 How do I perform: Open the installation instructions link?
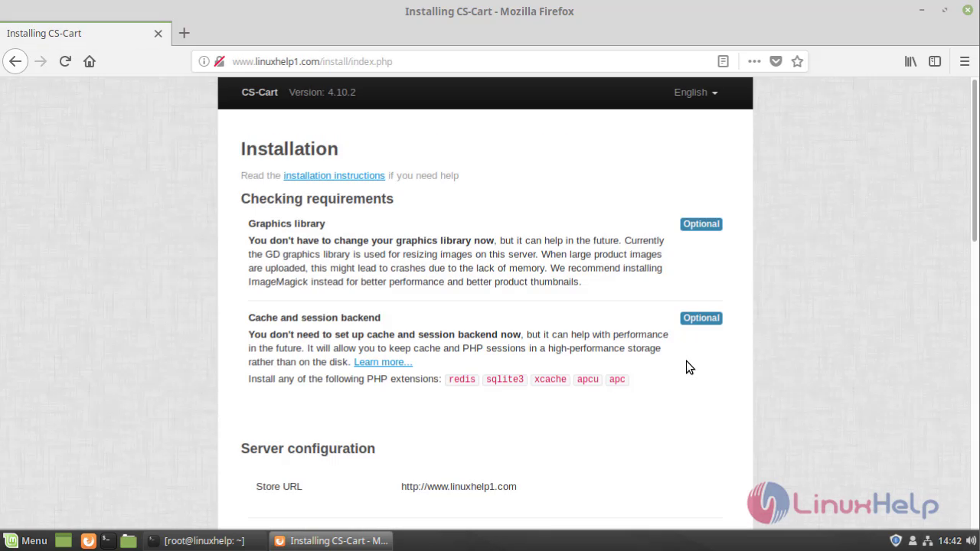(334, 175)
